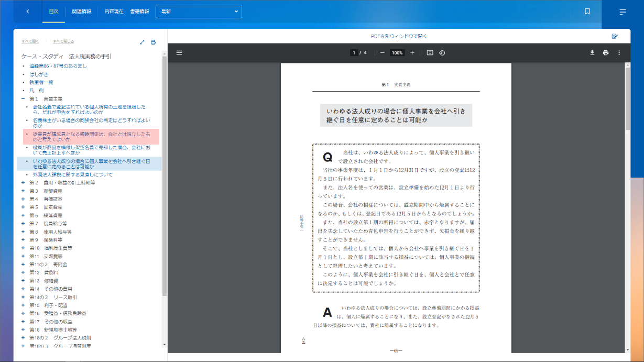Expand 第18の2 グループ法人税制 section

[23, 338]
